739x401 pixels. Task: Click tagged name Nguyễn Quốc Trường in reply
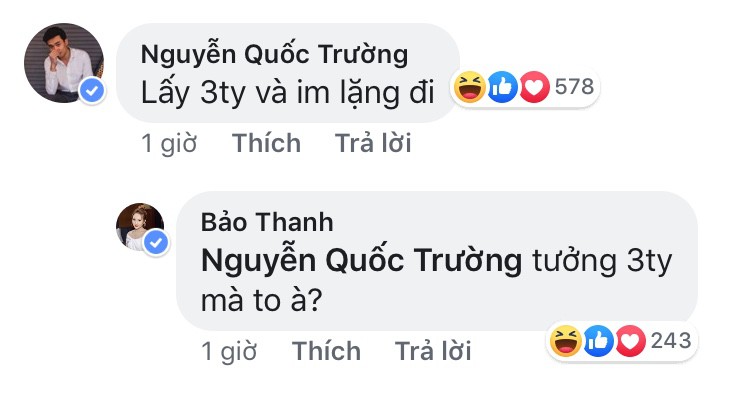pyautogui.click(x=361, y=261)
